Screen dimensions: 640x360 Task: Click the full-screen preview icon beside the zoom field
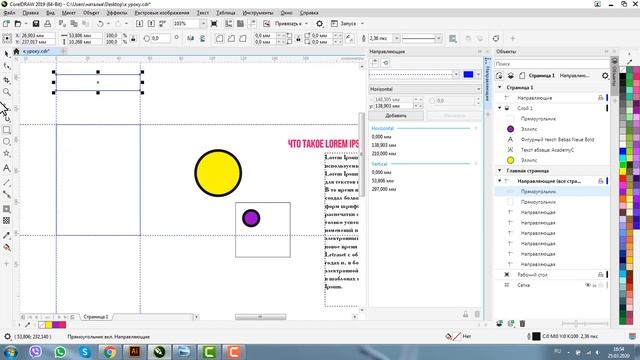214,24
